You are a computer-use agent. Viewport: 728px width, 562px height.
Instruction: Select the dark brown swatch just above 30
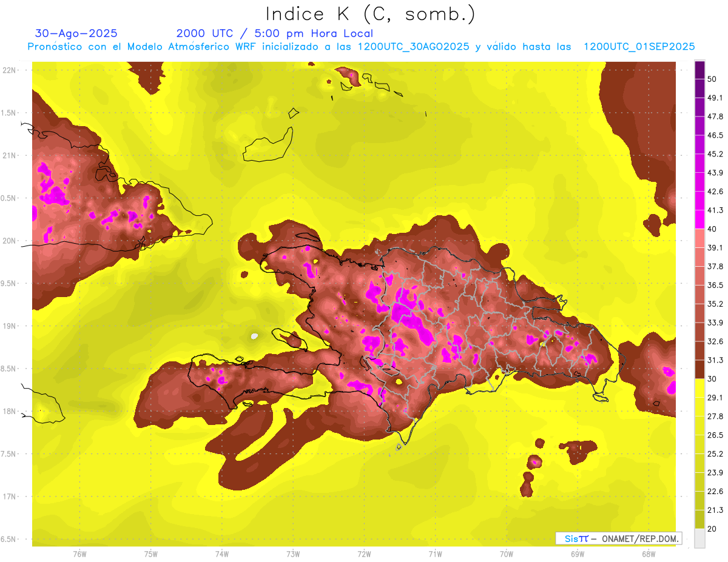tap(699, 369)
